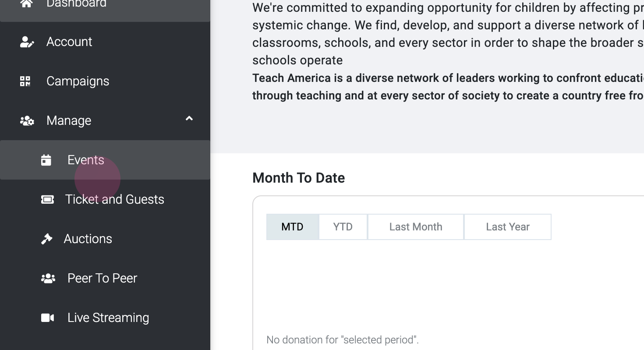The height and width of the screenshot is (350, 644).
Task: Click the Auctions gavel icon
Action: pos(46,239)
